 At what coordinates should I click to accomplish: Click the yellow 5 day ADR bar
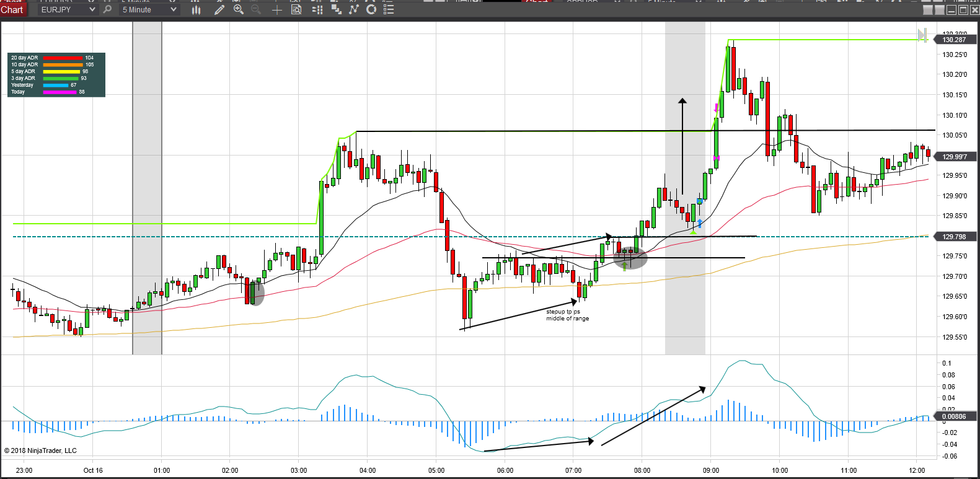[61, 72]
